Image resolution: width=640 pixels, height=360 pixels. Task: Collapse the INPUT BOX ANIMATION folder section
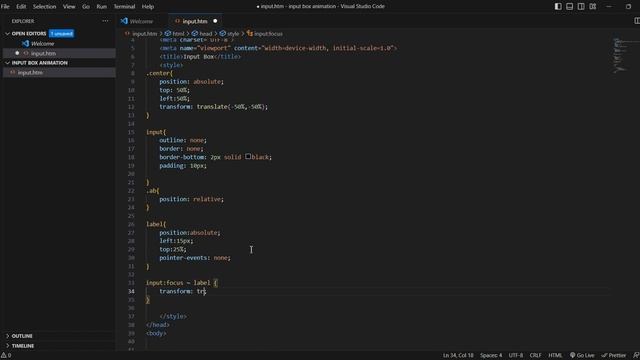pyautogui.click(x=40, y=63)
